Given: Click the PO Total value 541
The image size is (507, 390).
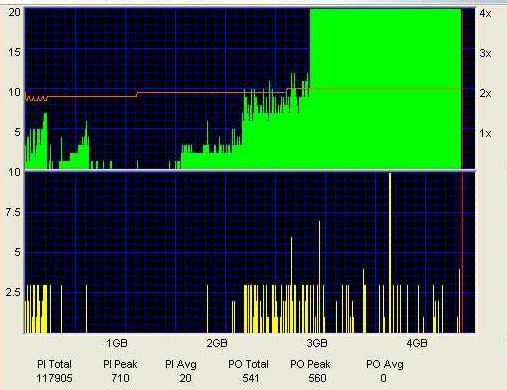Looking at the screenshot, I should click(250, 378).
